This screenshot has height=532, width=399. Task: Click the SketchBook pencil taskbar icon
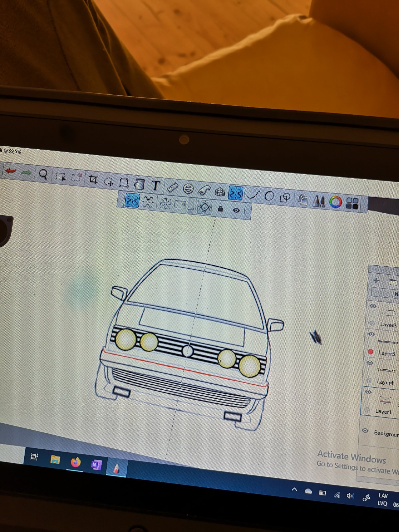point(116,468)
